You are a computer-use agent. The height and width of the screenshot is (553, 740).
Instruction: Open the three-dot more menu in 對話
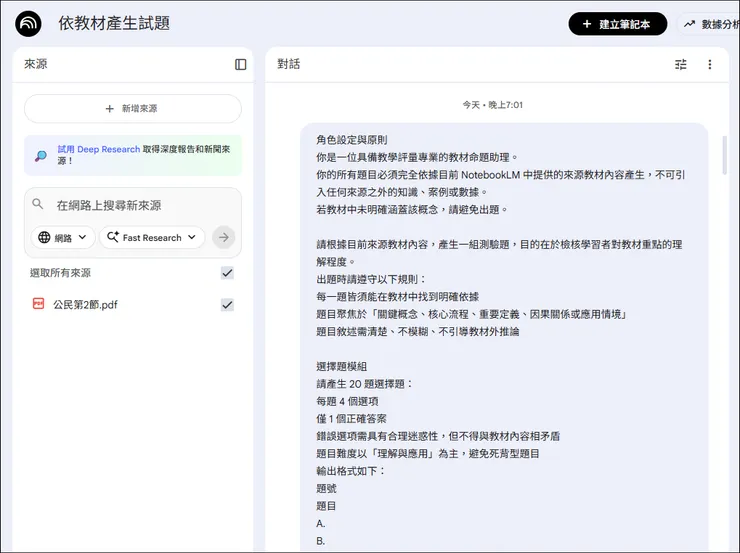pos(709,64)
